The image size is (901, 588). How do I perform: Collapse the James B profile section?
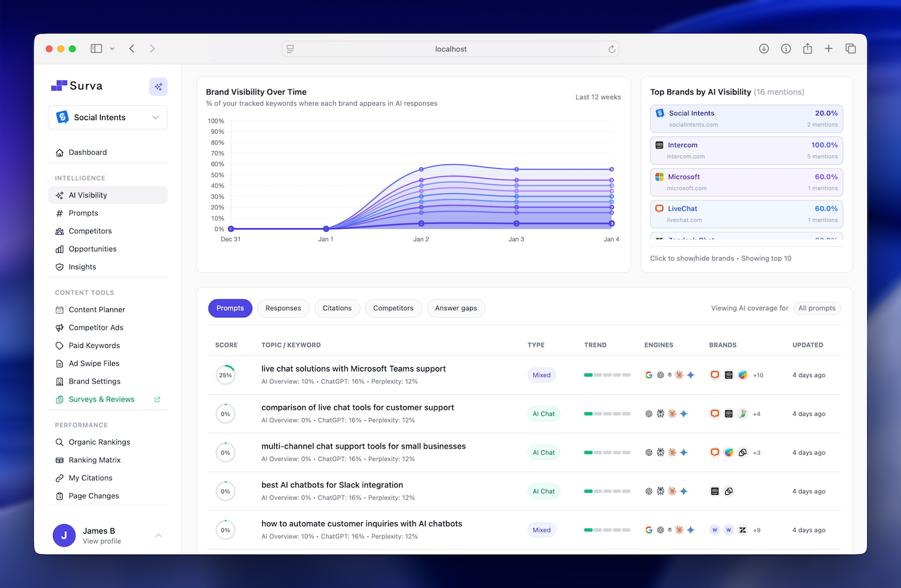(x=158, y=535)
